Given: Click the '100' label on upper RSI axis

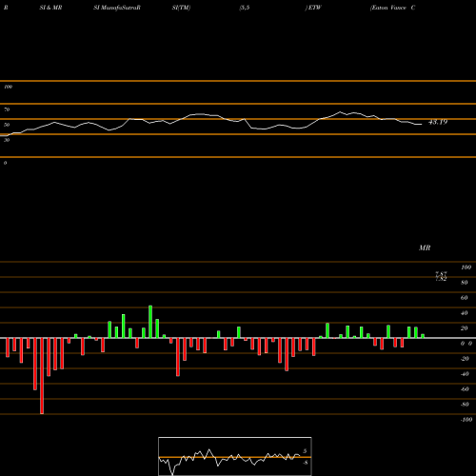Looking at the screenshot, I should pos(8,87).
